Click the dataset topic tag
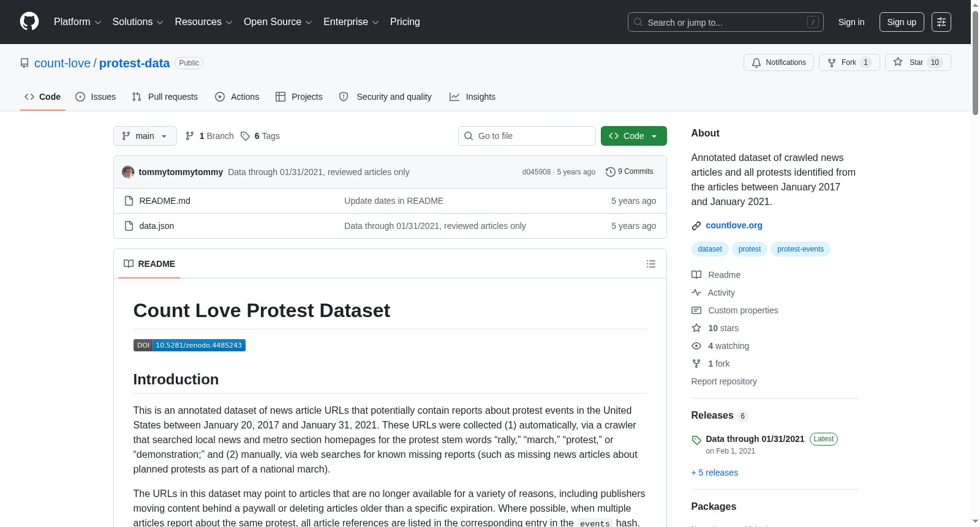 710,249
